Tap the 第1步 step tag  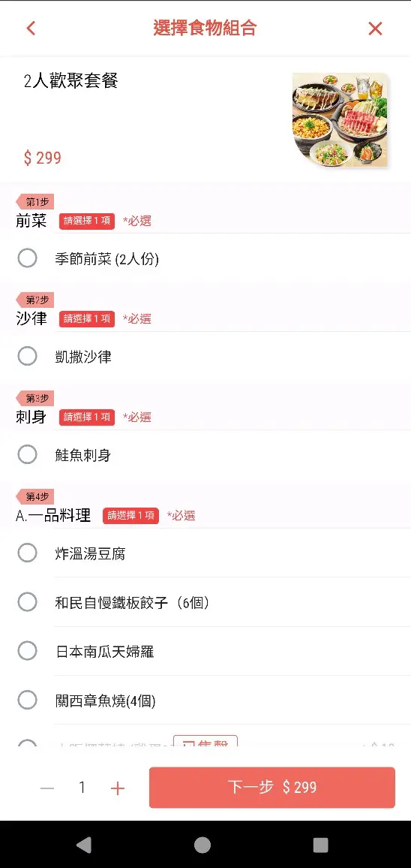point(34,201)
